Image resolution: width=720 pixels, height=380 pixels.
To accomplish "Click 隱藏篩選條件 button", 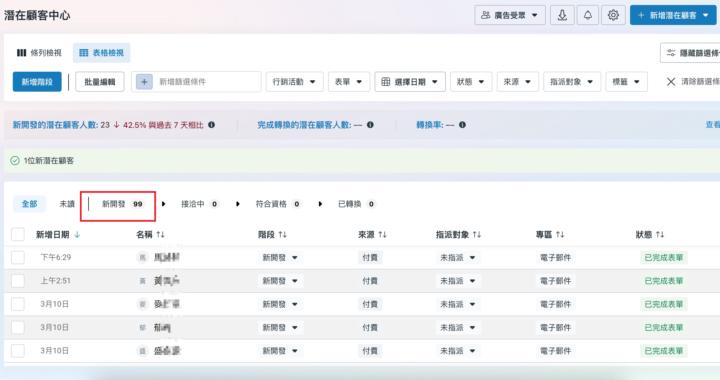I will coord(690,53).
